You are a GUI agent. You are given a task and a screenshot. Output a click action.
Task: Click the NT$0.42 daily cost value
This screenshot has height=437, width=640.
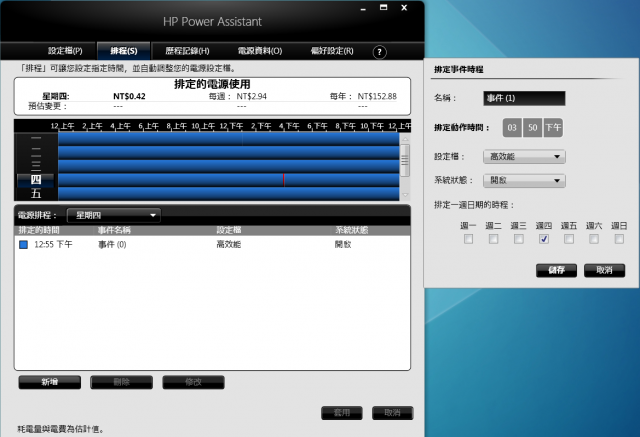click(129, 96)
